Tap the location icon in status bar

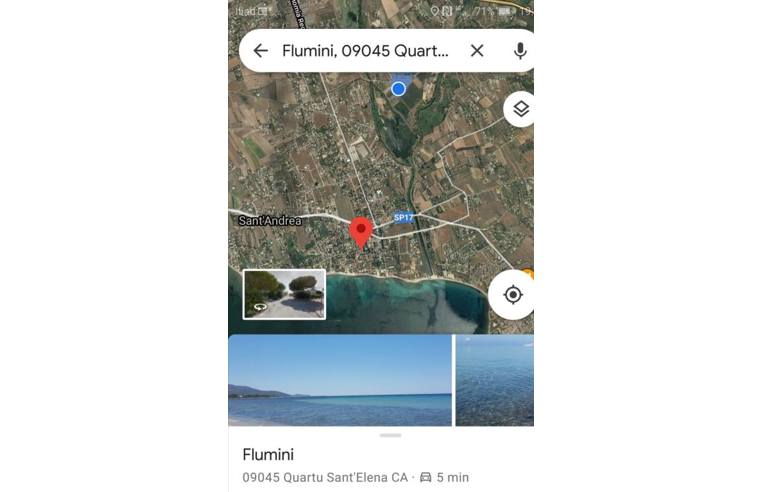pyautogui.click(x=435, y=11)
